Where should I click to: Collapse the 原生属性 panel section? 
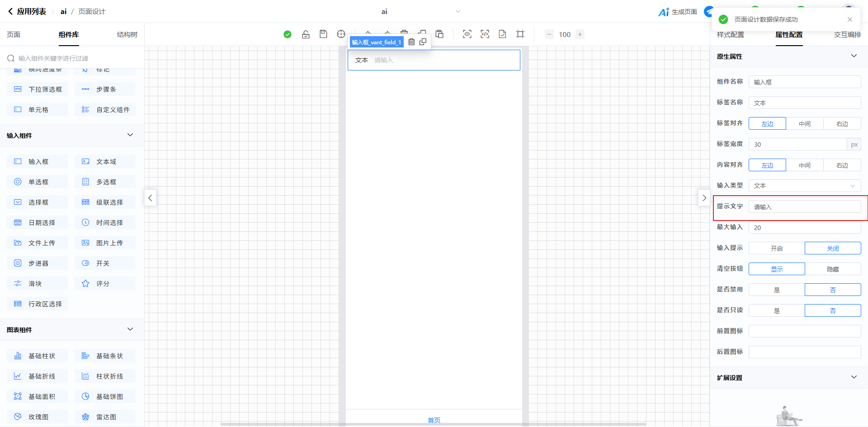tap(854, 56)
